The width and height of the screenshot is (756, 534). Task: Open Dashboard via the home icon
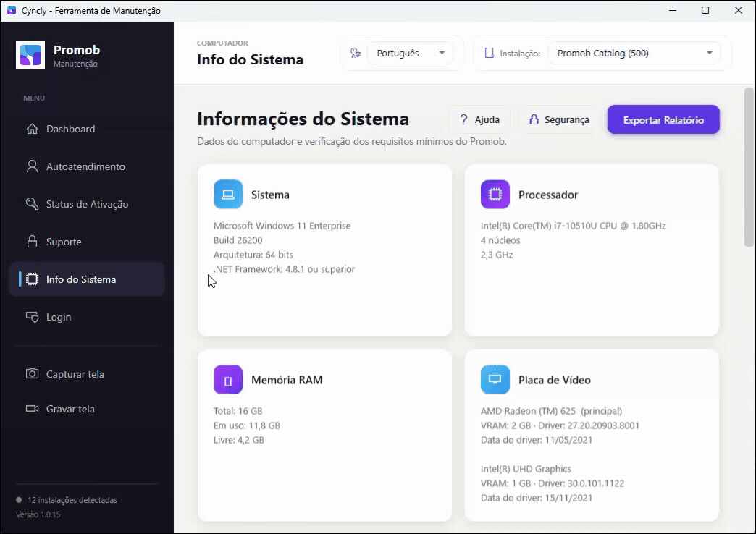(x=33, y=129)
